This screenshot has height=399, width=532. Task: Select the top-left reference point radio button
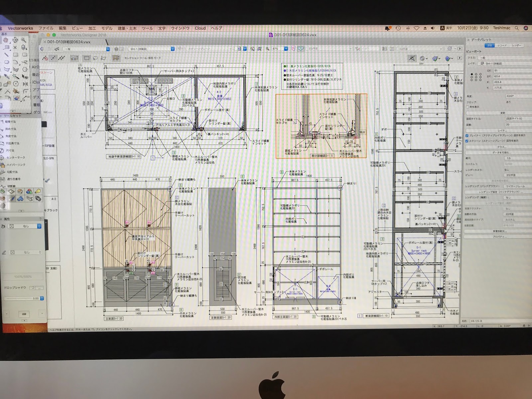(472, 74)
